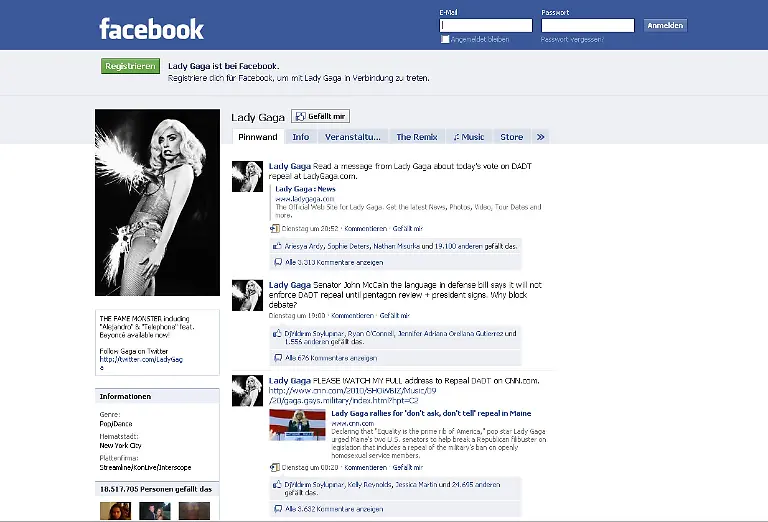Click the like icon beside Kelly Reynolds names
The width and height of the screenshot is (768, 522).
pyautogui.click(x=277, y=484)
